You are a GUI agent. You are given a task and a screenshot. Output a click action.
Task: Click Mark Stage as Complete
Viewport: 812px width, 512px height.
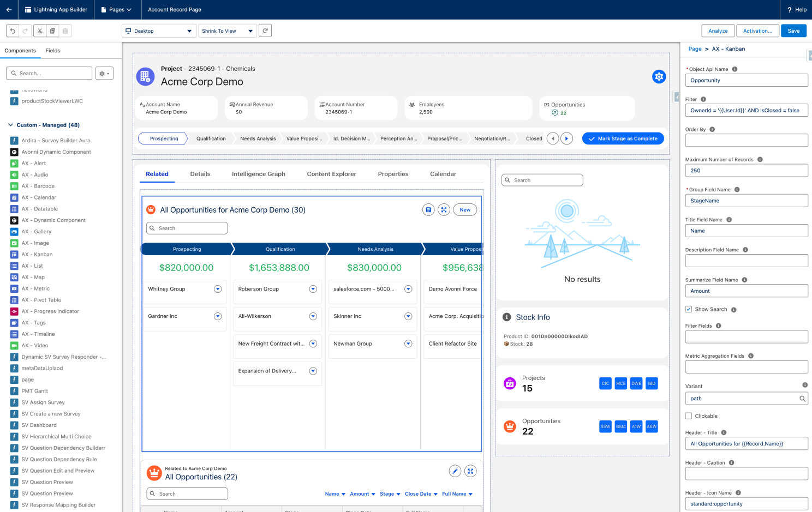(623, 138)
